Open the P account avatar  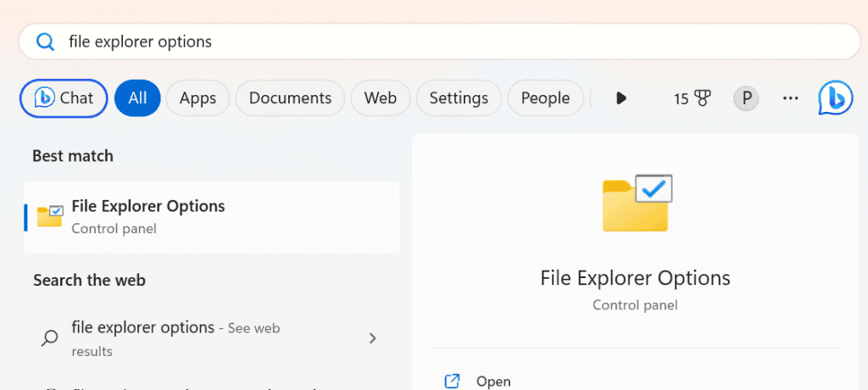coord(746,98)
